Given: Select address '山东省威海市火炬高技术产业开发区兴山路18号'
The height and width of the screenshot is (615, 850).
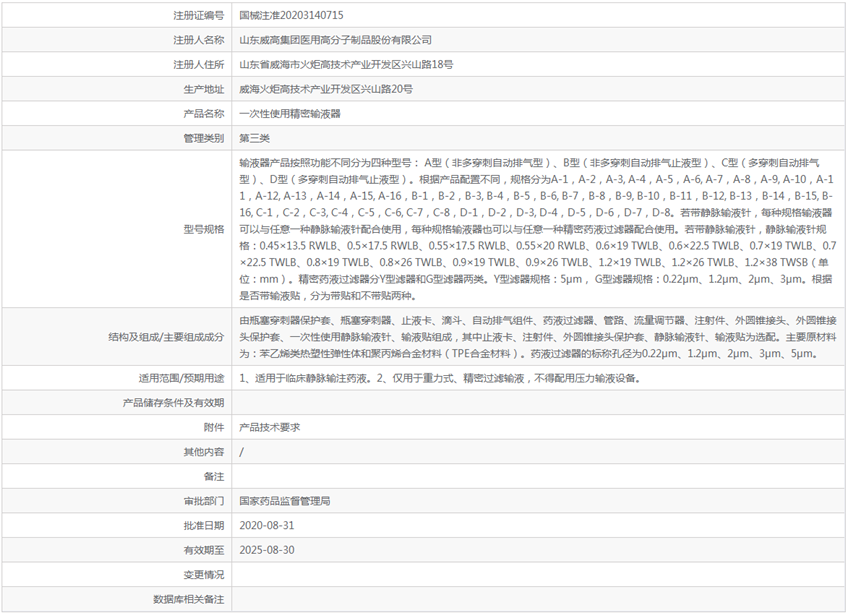Looking at the screenshot, I should click(346, 65).
